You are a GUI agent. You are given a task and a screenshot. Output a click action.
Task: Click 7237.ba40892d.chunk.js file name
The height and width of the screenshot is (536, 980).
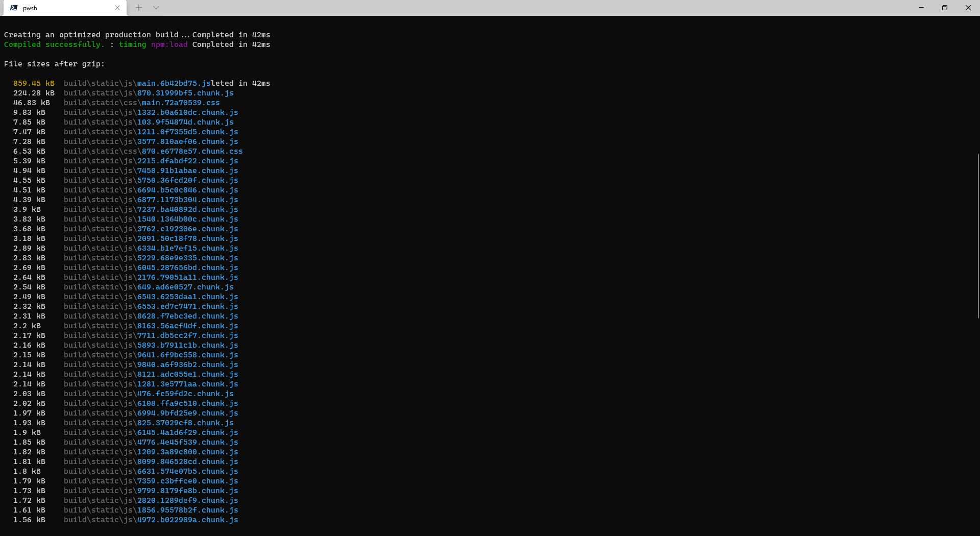point(188,209)
